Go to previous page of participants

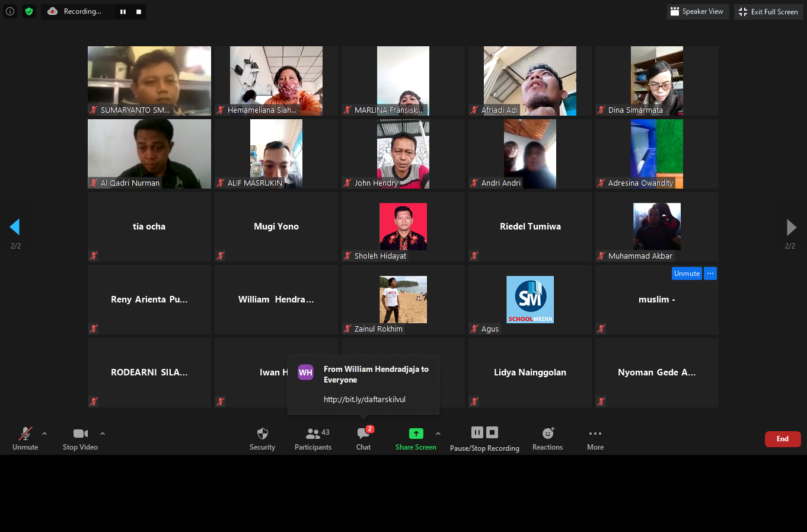[x=15, y=227]
